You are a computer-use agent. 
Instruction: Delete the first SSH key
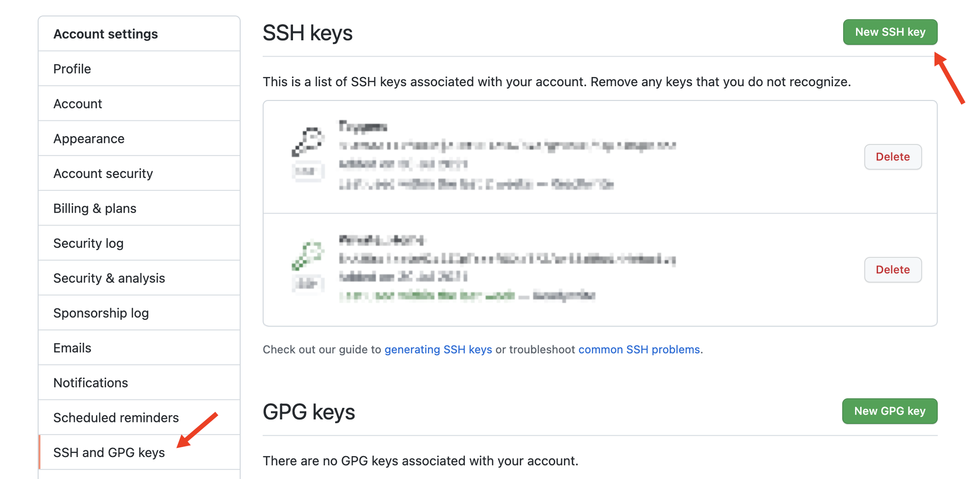(x=893, y=157)
